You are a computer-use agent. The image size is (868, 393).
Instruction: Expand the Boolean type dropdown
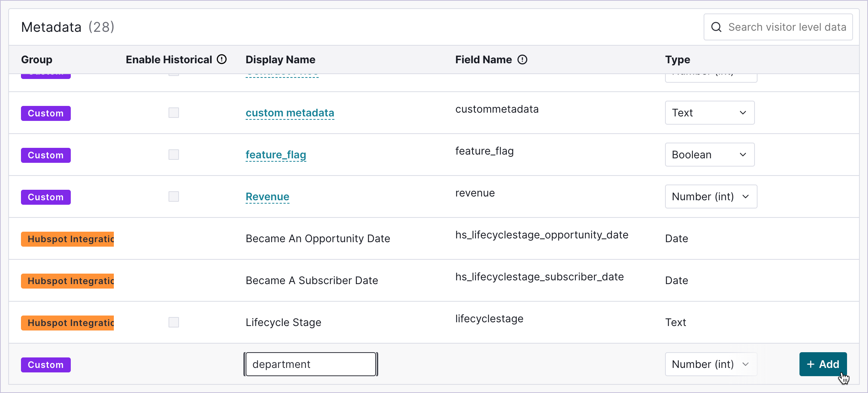(x=709, y=155)
